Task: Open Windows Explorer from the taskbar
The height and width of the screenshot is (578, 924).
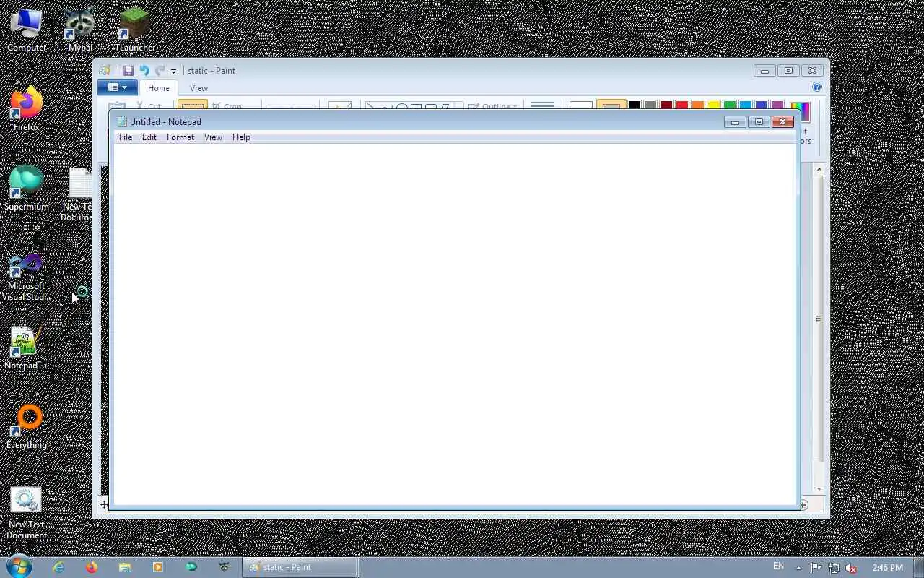Action: click(x=125, y=567)
